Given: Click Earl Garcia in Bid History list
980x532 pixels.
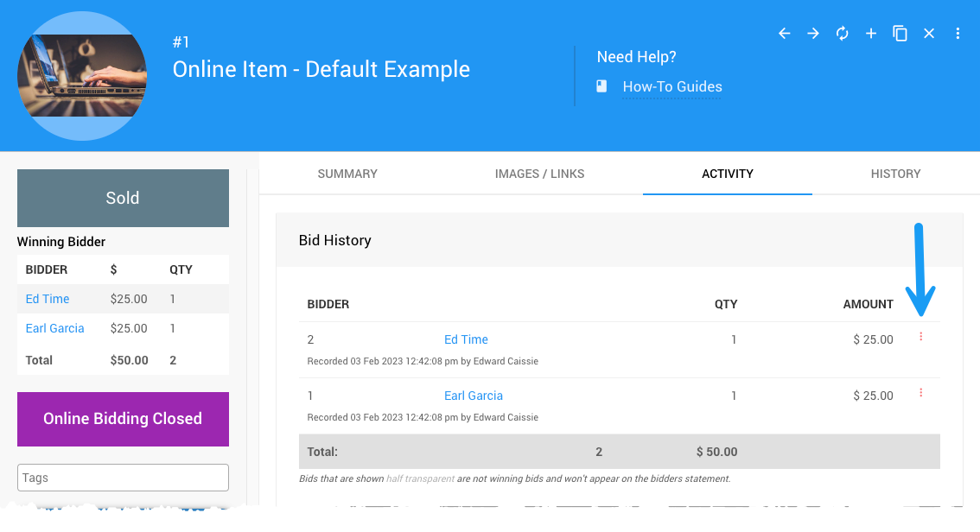Looking at the screenshot, I should [473, 396].
